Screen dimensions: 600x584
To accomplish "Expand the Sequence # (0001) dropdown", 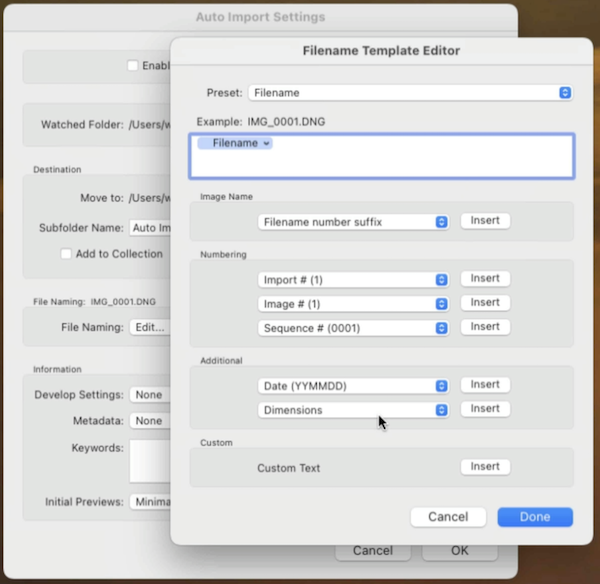I will coord(353,328).
